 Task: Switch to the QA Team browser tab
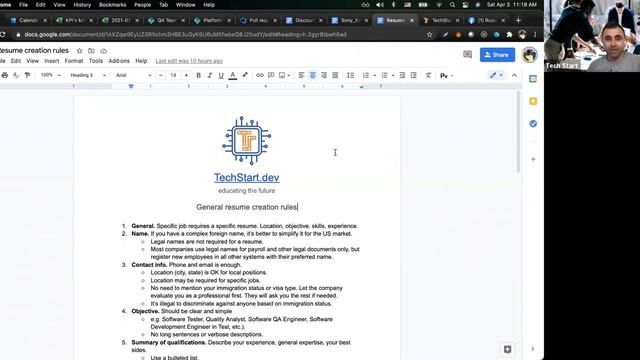[166, 20]
